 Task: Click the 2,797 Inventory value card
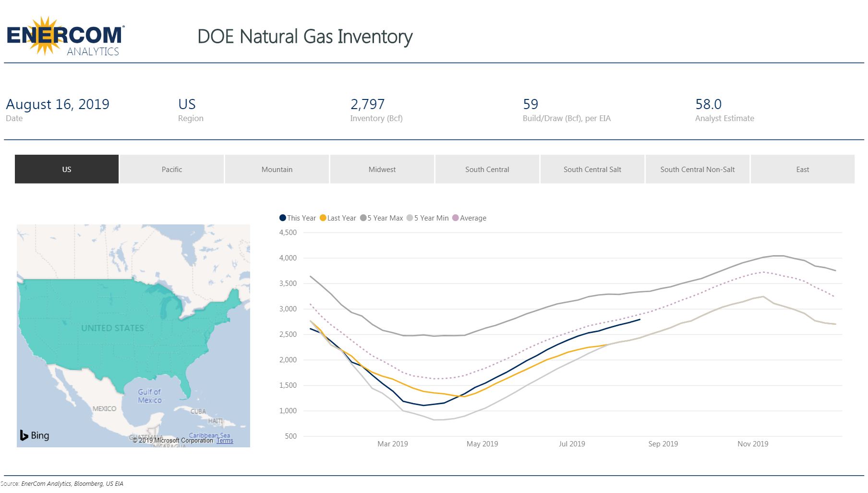pyautogui.click(x=368, y=104)
